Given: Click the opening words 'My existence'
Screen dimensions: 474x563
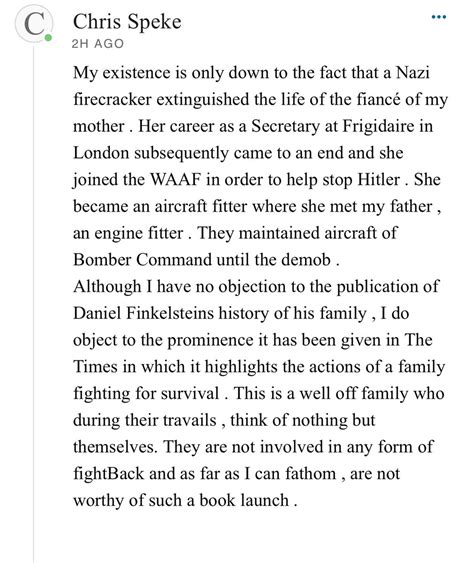Looking at the screenshot, I should 122,73.
